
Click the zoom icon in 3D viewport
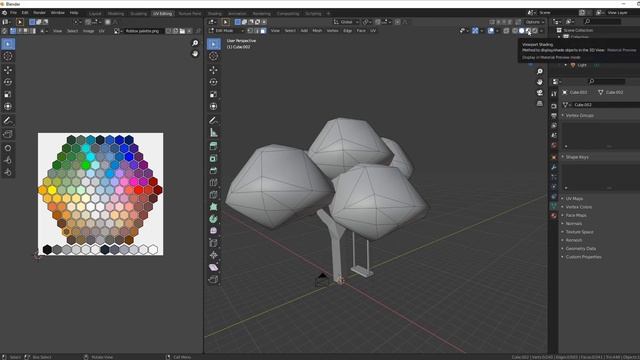click(540, 71)
